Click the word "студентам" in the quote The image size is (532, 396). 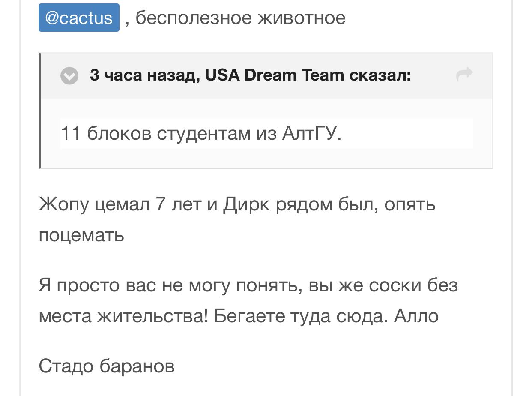click(x=204, y=134)
